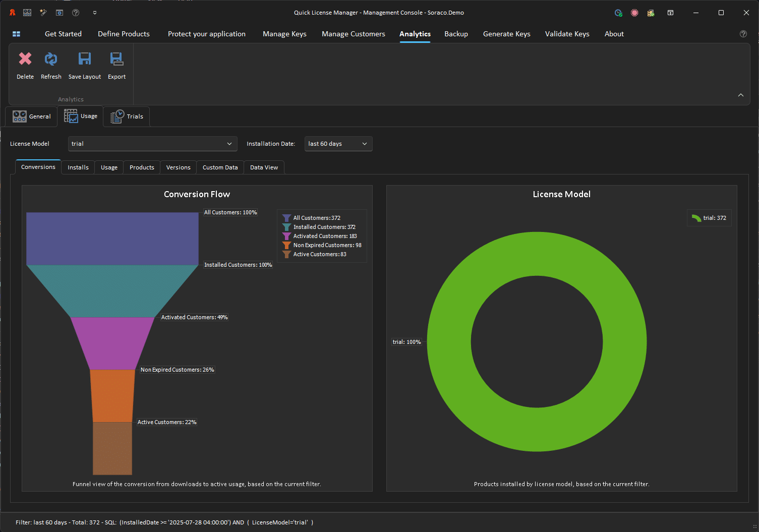The image size is (759, 532).
Task: Click the clock with green check icon
Action: click(x=618, y=13)
